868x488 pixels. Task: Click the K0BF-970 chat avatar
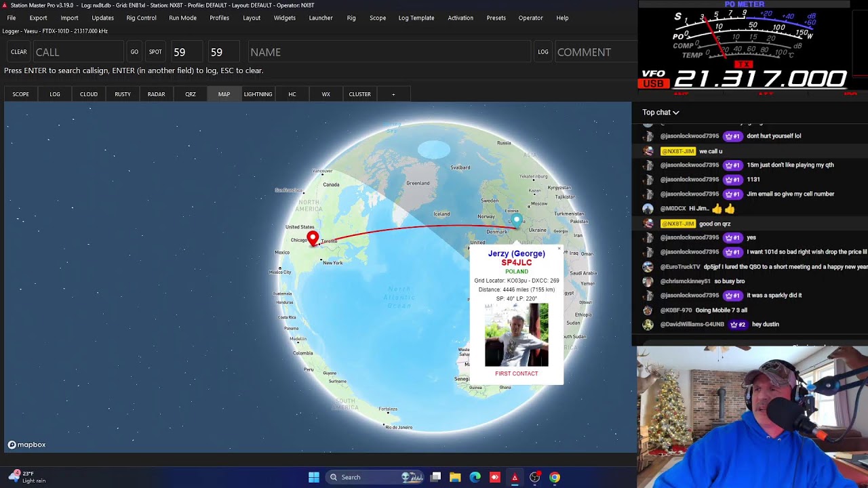pyautogui.click(x=648, y=310)
